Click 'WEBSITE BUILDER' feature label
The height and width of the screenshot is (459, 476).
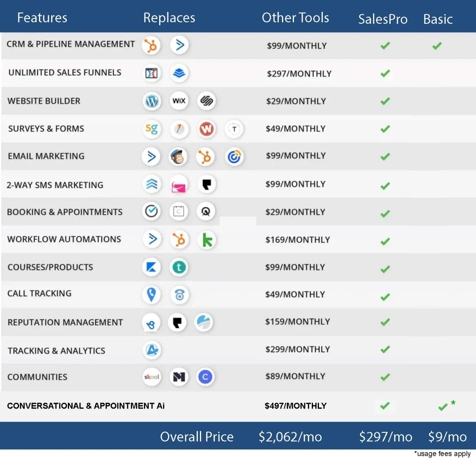44,101
